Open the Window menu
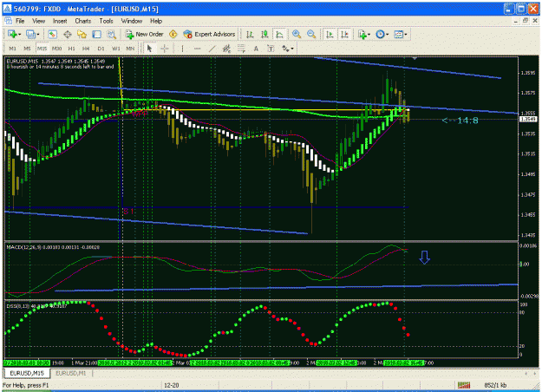 132,21
